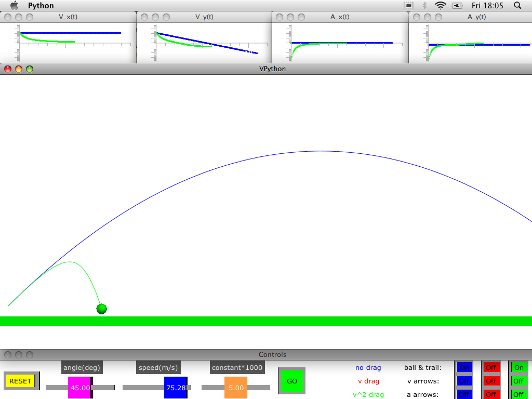Toggle no-drag ball & trail blue switch
532x399 pixels.
point(464,368)
